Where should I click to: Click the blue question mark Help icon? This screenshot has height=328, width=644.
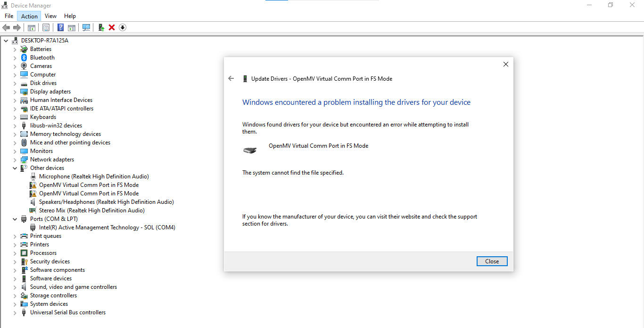pos(60,27)
